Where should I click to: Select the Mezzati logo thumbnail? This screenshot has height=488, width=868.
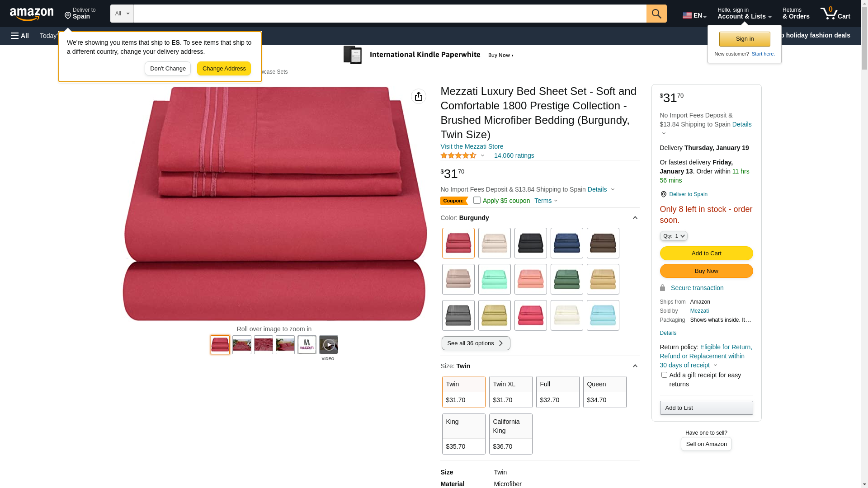coord(307,345)
